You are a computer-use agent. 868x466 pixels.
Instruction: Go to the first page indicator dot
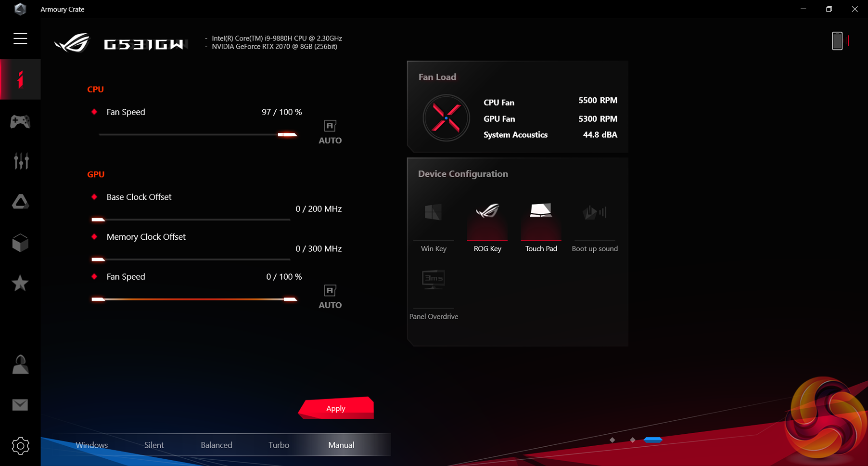point(612,440)
